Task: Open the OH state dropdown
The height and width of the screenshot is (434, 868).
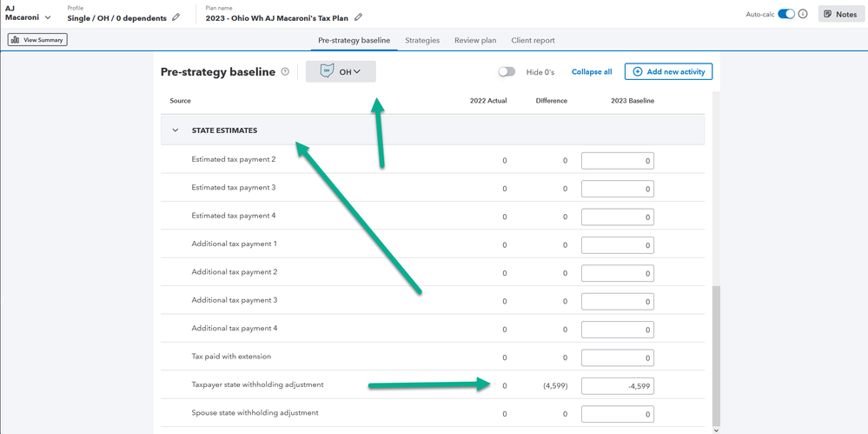Action: point(350,72)
